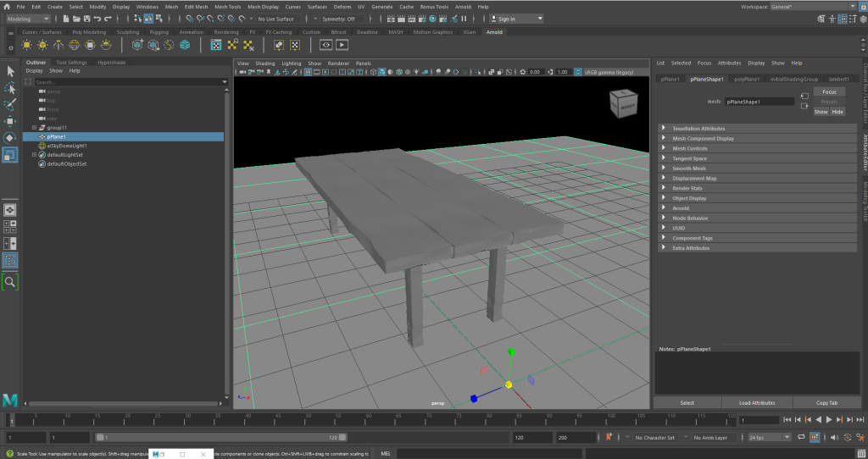Open the 24 fps frame rate dropdown
Image resolution: width=868 pixels, height=459 pixels.
click(x=770, y=438)
